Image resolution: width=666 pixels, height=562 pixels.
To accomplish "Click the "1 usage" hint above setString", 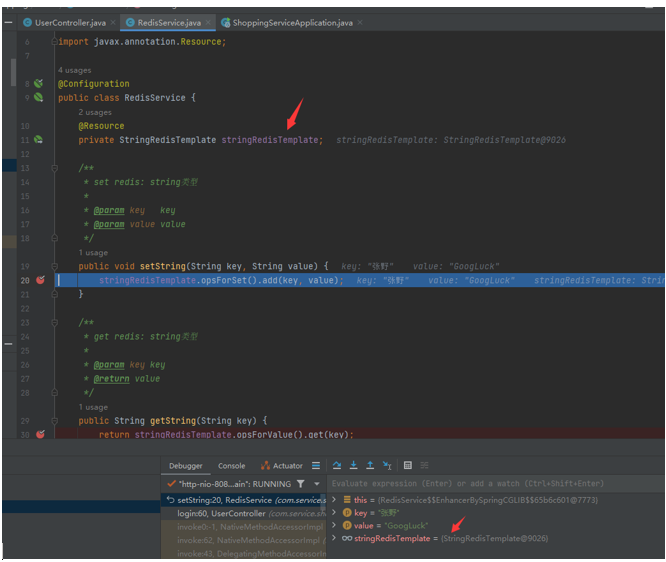I will [x=93, y=252].
